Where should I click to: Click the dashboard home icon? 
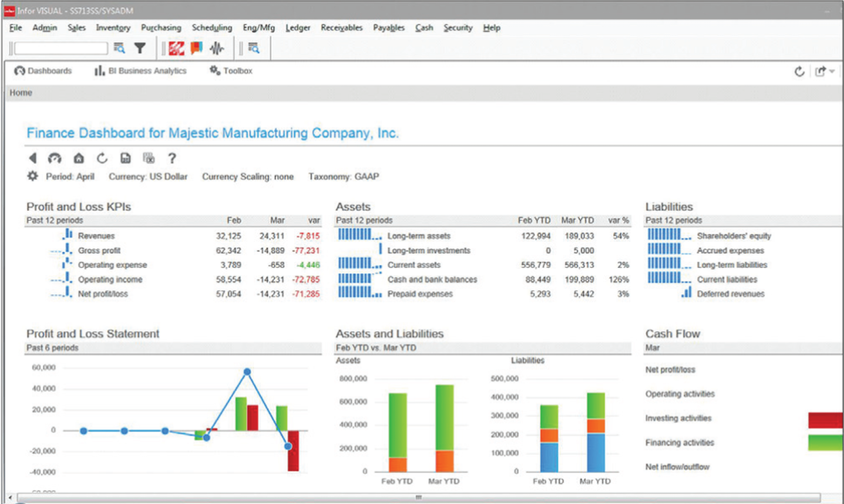coord(79,158)
